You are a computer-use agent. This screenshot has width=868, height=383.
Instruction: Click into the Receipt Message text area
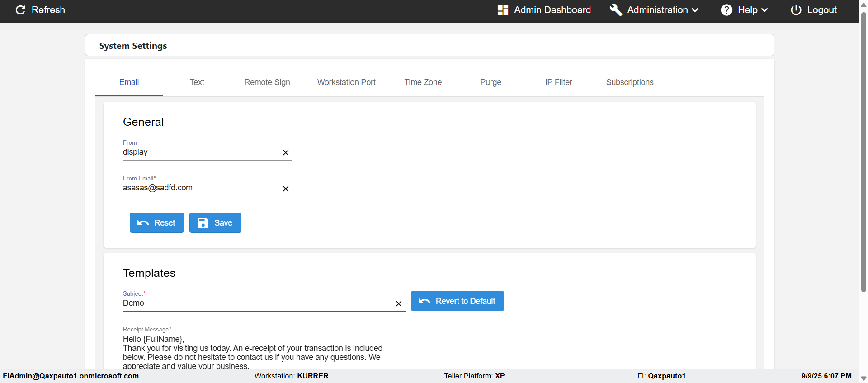(253, 352)
